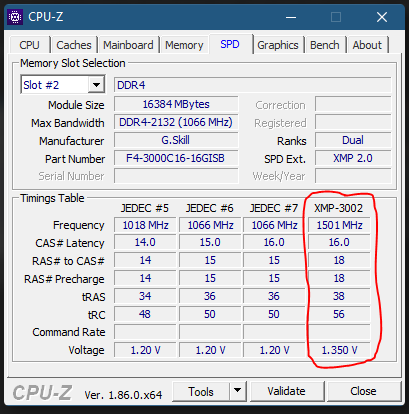Viewport: 409px width, 414px height.
Task: Click the tRAS value 38
Action: point(339,296)
